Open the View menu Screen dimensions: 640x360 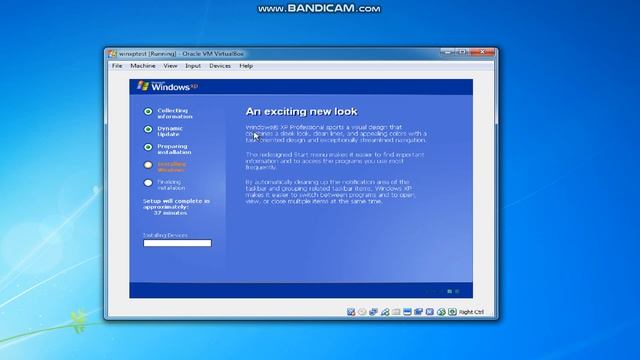[170, 66]
